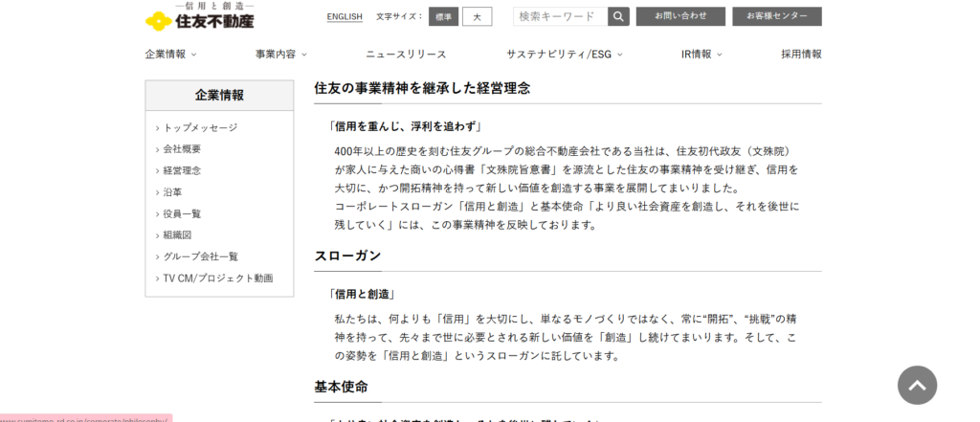
Task: Select 役員一覧 in the sidebar
Action: [182, 213]
